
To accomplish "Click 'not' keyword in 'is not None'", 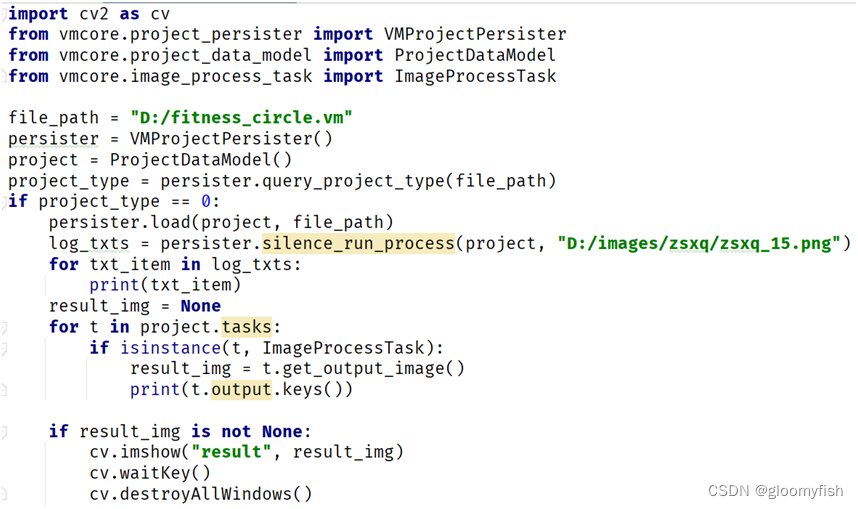I will [x=236, y=432].
